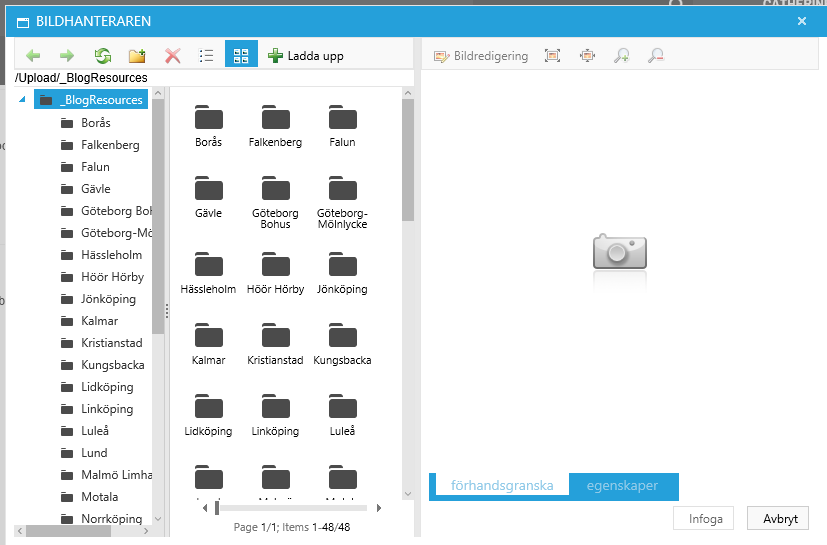Open the Falun folder thumbnail

click(342, 126)
